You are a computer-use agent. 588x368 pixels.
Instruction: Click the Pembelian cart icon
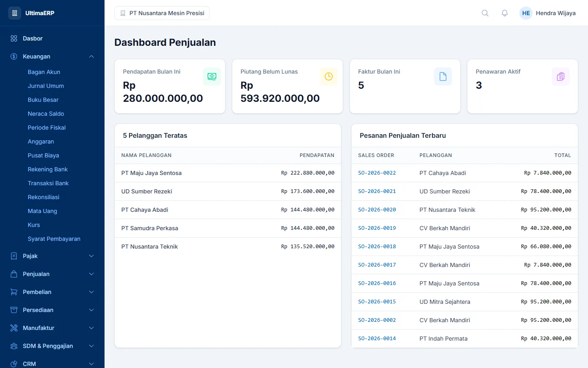click(14, 292)
